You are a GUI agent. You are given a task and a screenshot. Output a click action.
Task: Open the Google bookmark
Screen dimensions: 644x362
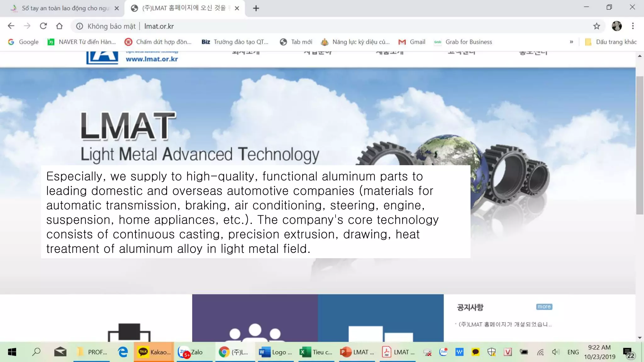click(23, 42)
